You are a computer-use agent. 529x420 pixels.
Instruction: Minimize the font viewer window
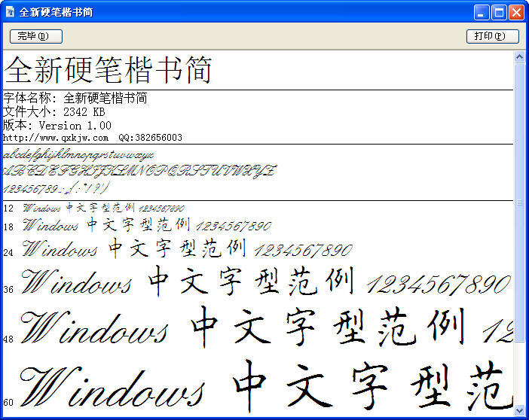click(x=482, y=13)
